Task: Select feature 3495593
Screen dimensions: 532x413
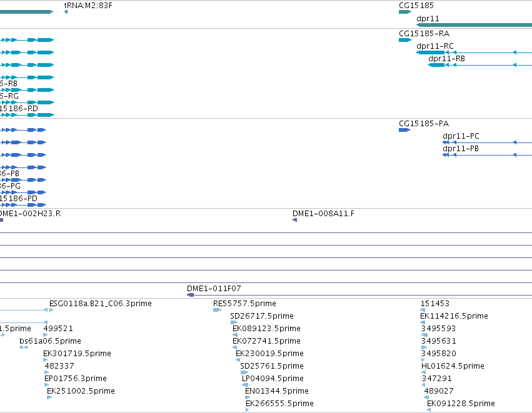Action: pos(438,329)
